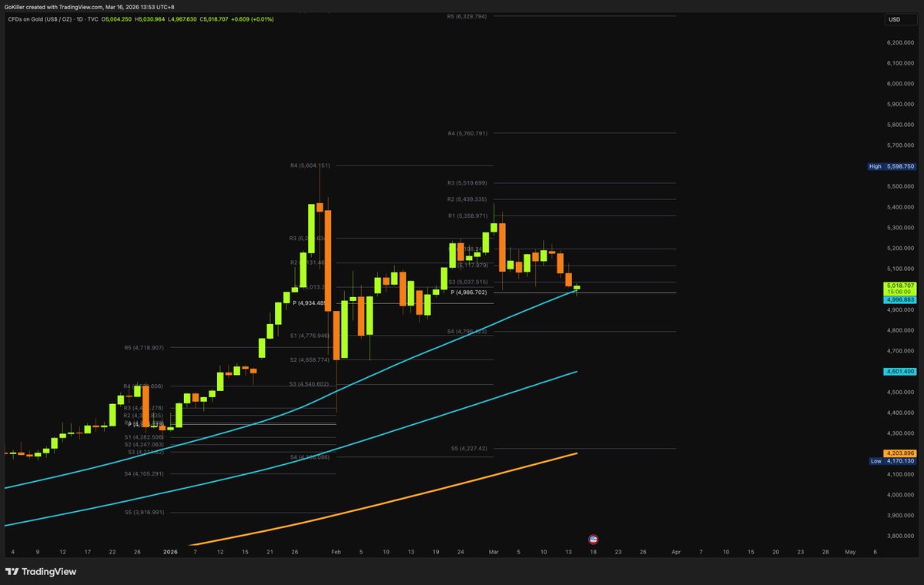Click the orange 4,203.896 price tag
This screenshot has width=924, height=585.
coord(901,453)
